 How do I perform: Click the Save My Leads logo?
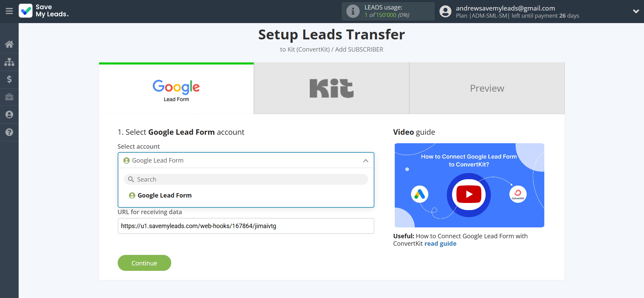[44, 11]
